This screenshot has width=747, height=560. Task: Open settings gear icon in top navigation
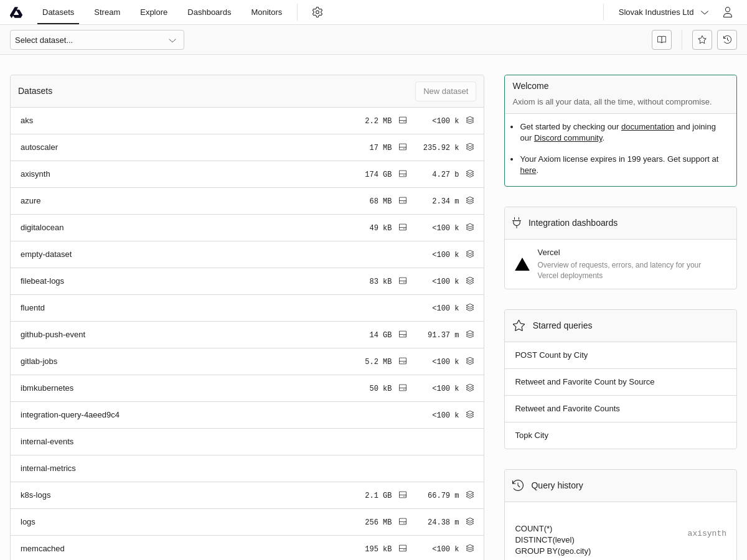317,12
